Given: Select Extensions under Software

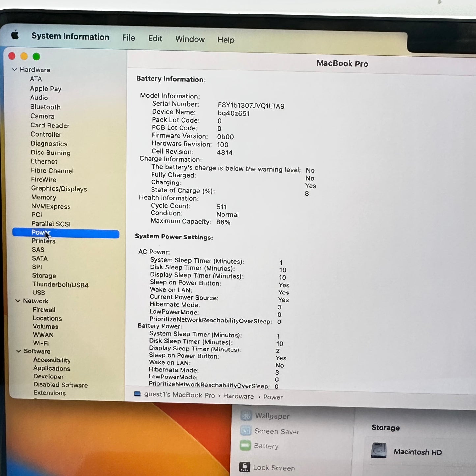Looking at the screenshot, I should click(49, 393).
